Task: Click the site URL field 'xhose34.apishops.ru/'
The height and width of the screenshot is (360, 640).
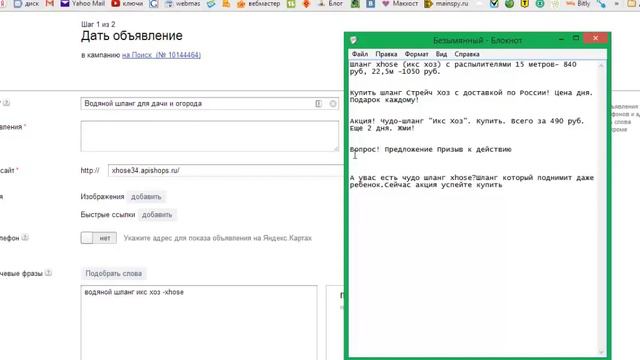Action: tap(226, 171)
